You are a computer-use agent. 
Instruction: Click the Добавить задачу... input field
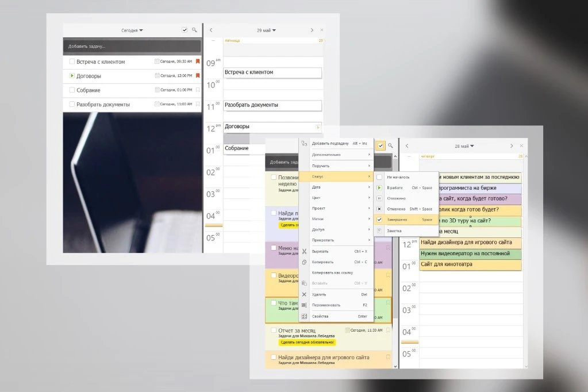pyautogui.click(x=132, y=47)
